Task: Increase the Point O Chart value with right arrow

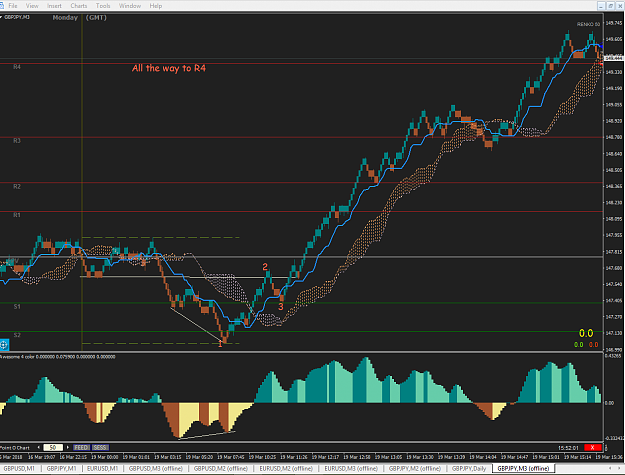Action: 68,448
